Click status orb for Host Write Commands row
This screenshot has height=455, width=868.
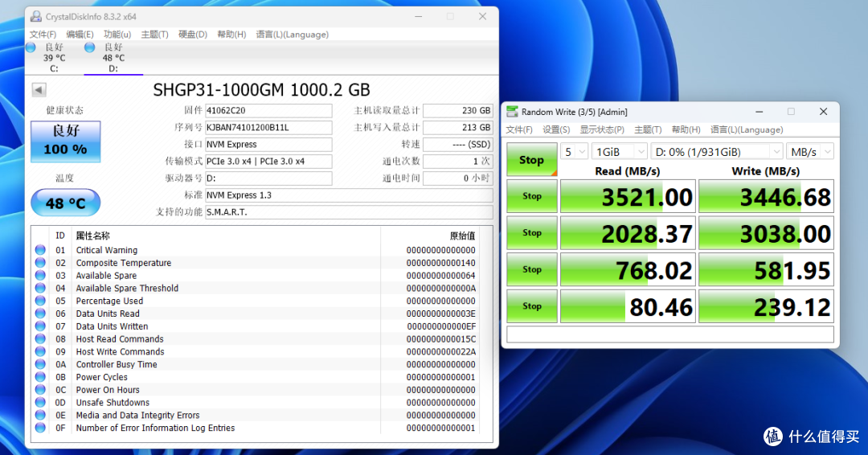[x=40, y=351]
